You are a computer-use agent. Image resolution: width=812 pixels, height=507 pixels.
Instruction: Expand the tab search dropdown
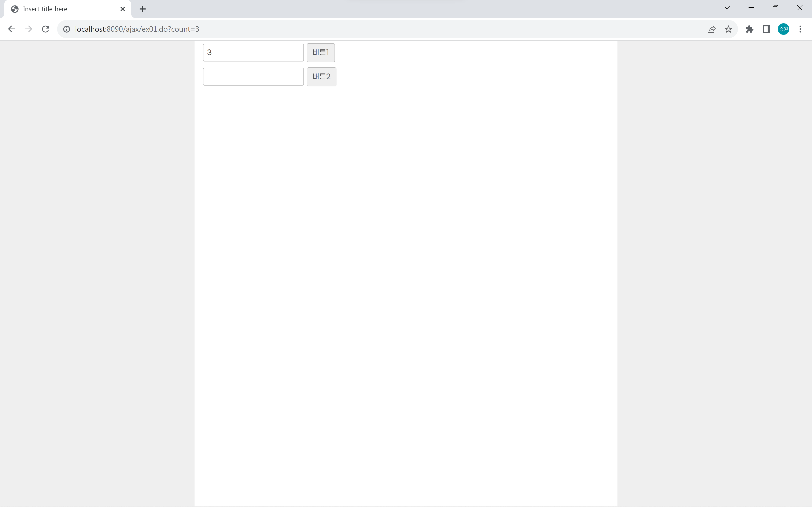727,8
